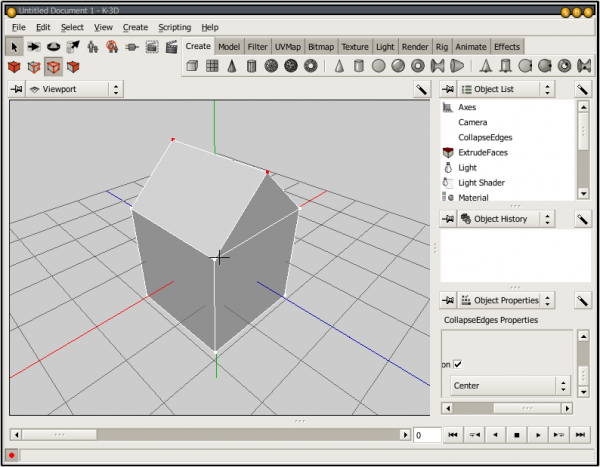Click the Parent tool icon
Image resolution: width=600 pixels, height=467 pixels.
pos(93,47)
